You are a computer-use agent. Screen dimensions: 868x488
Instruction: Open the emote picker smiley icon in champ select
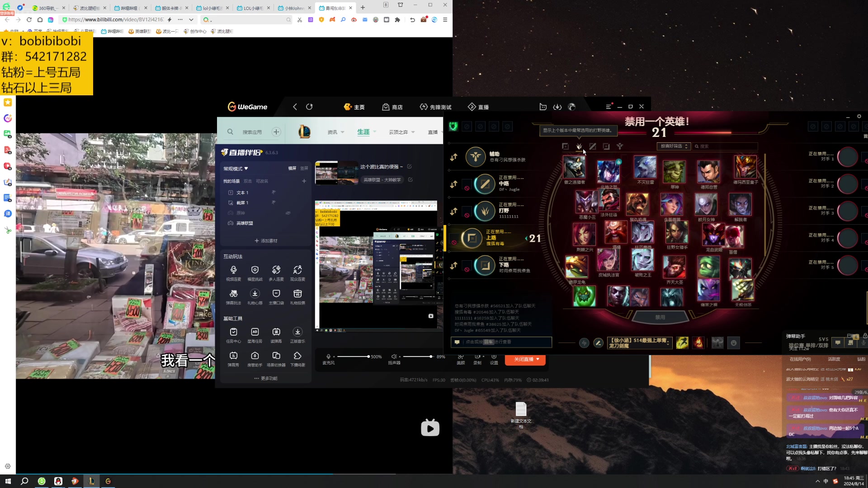click(734, 343)
